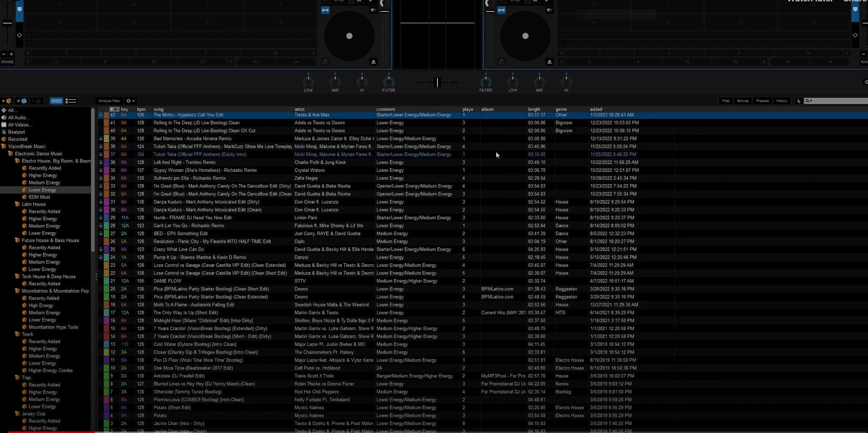Switch to the Prepare tab

[762, 101]
